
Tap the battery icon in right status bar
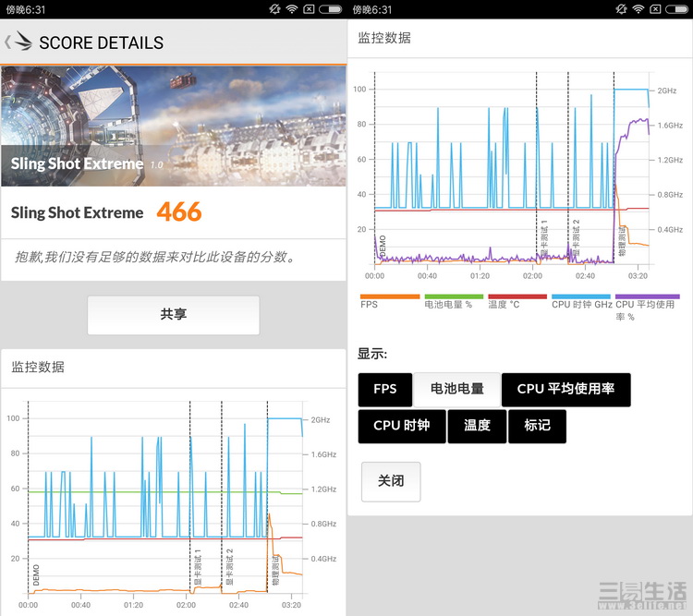coord(676,9)
